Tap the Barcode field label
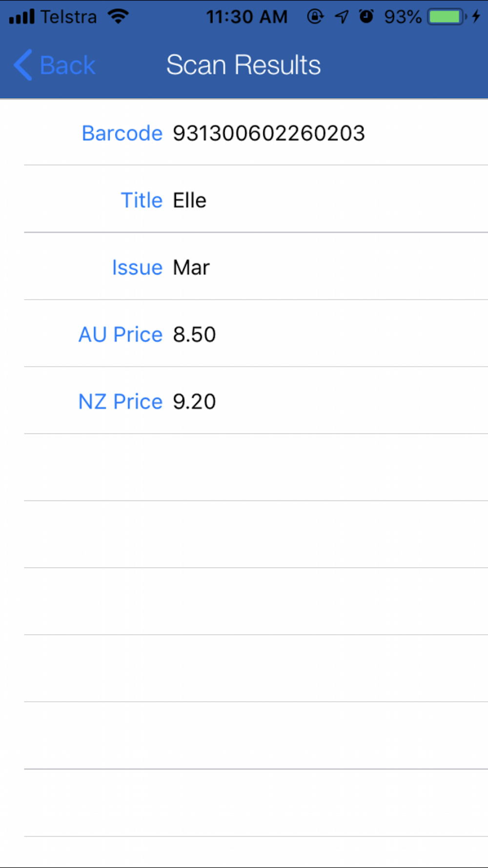This screenshot has height=868, width=488. pyautogui.click(x=122, y=133)
